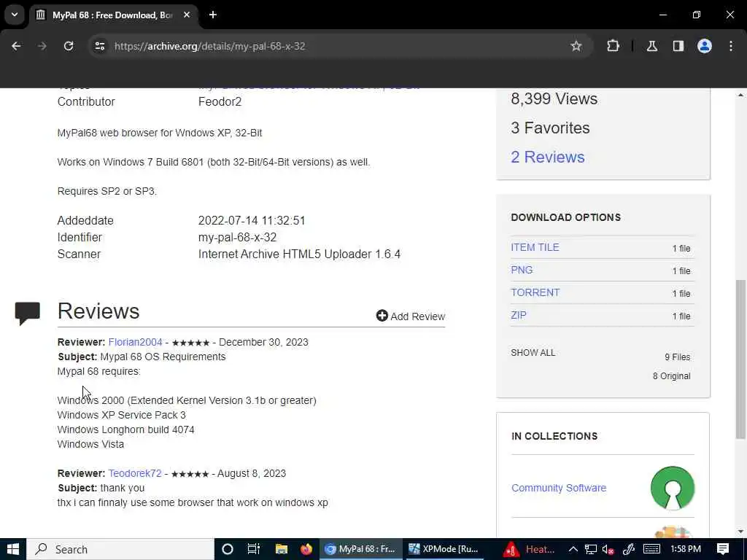
Task: Open File Explorer from the taskbar
Action: pyautogui.click(x=282, y=549)
